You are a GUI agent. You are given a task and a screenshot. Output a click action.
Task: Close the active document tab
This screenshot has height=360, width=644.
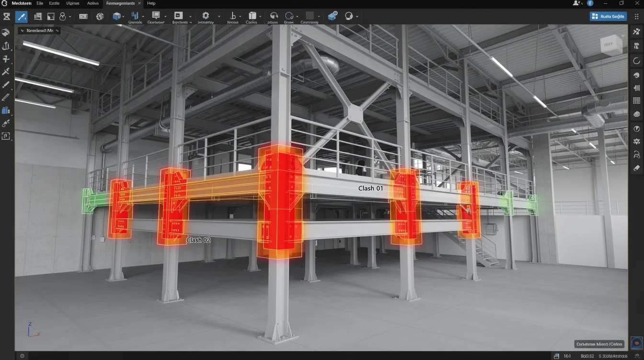[x=139, y=3]
